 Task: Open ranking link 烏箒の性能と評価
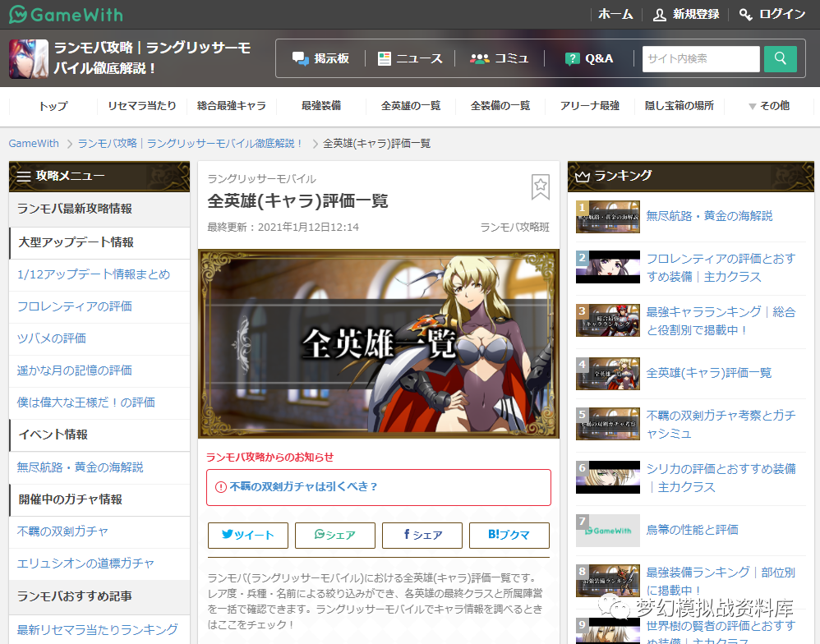pyautogui.click(x=692, y=530)
